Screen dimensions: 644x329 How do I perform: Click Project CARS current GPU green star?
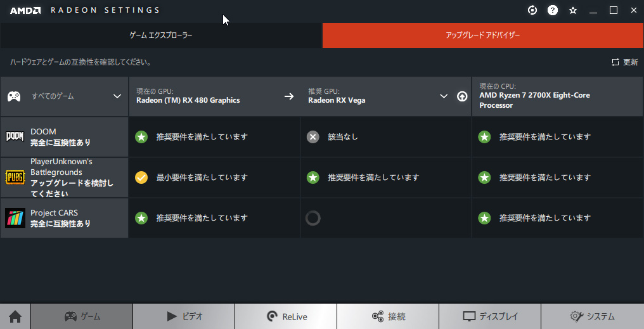coord(141,218)
